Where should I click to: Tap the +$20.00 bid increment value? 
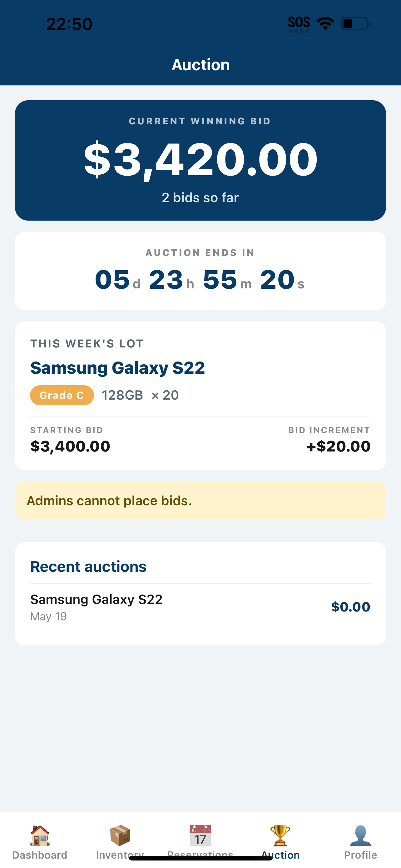tap(338, 446)
